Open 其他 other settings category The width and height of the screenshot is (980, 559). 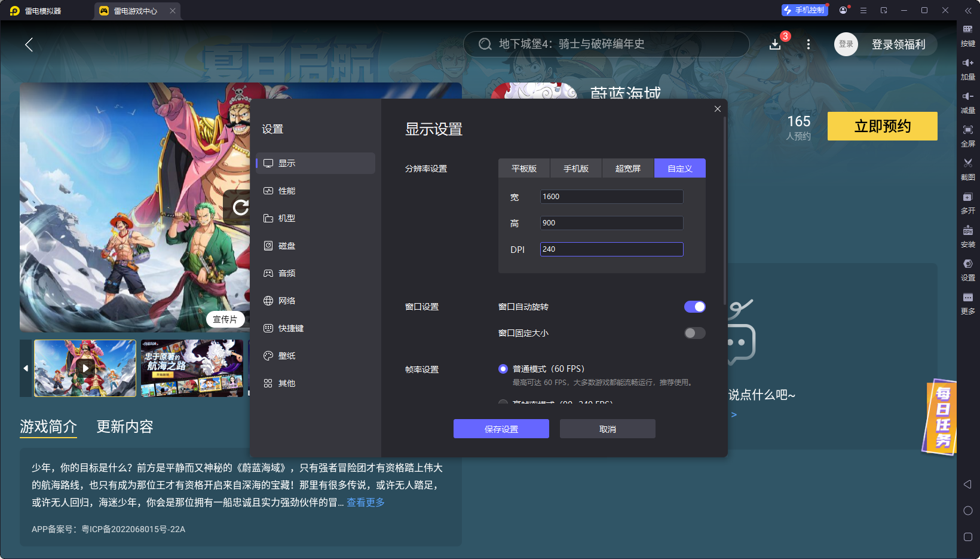[x=316, y=383]
